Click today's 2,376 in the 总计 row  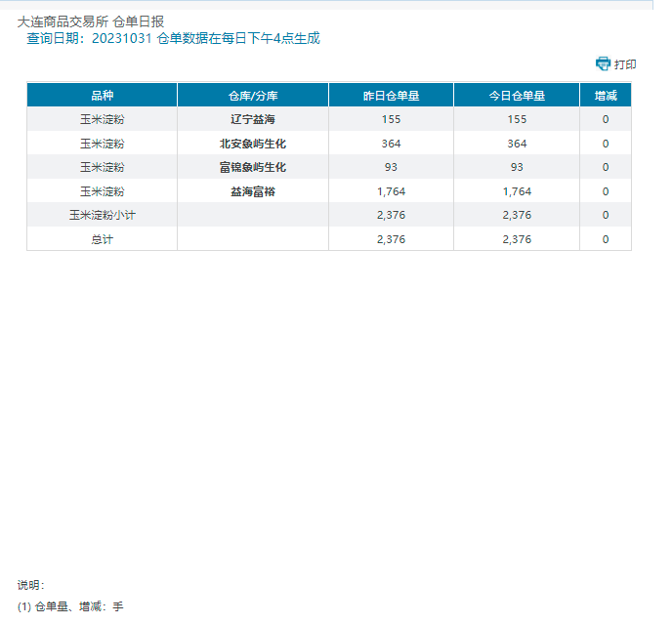pyautogui.click(x=517, y=239)
